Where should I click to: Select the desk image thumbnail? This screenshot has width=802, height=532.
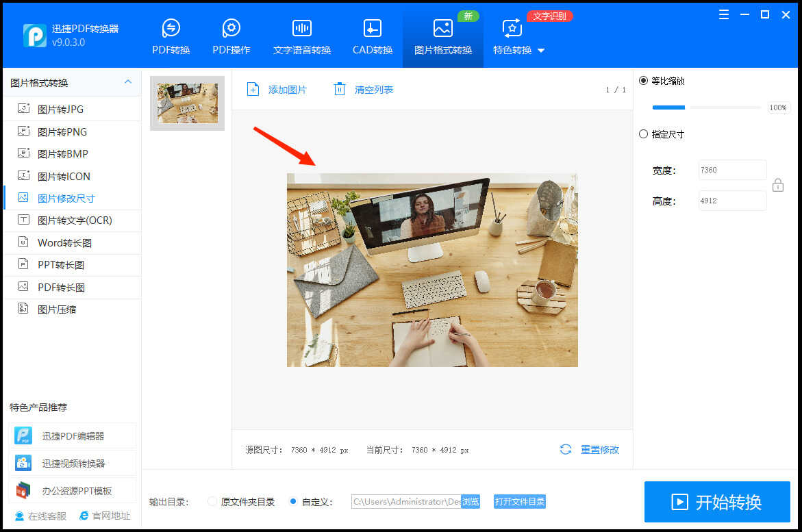pyautogui.click(x=187, y=103)
